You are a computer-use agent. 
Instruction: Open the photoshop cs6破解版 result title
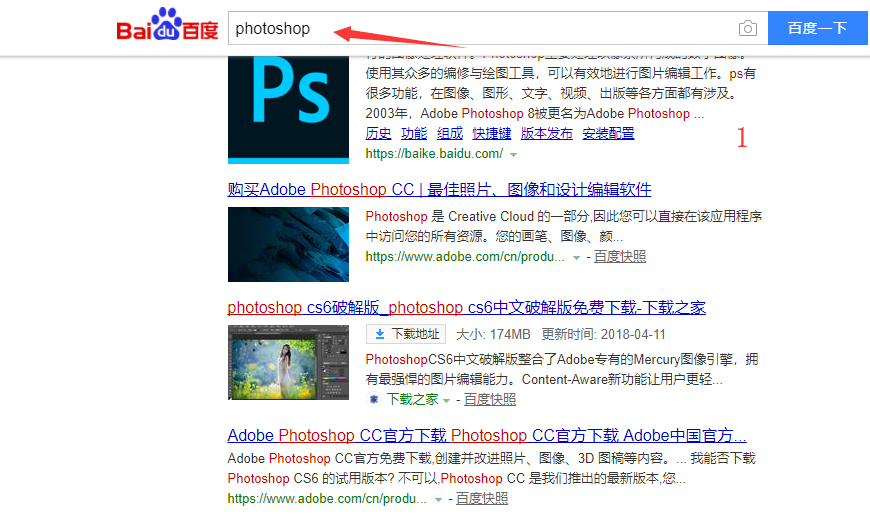[466, 307]
